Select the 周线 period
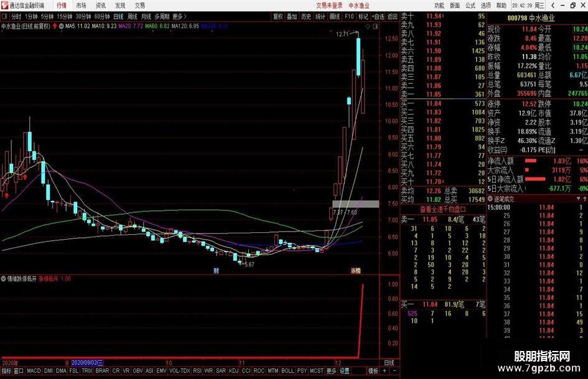Viewport: 588px width, 379px height. point(133,17)
